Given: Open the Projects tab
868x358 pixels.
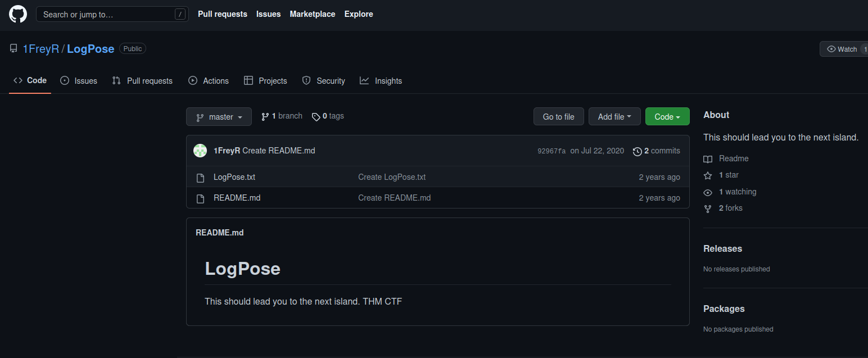Looking at the screenshot, I should 265,81.
